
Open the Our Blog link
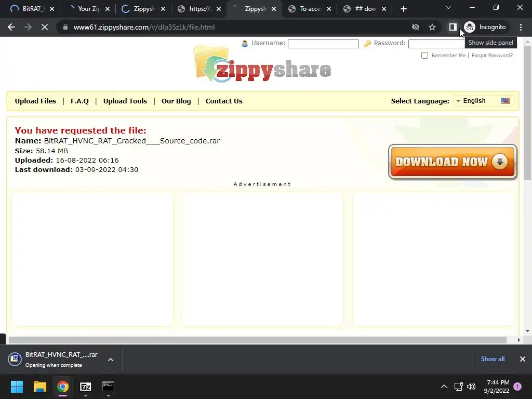pos(176,101)
